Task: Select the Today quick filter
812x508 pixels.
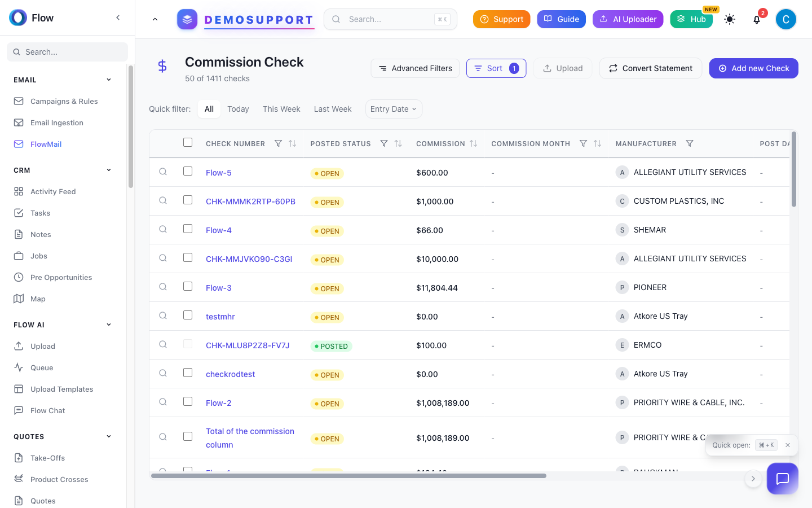Action: tap(238, 109)
